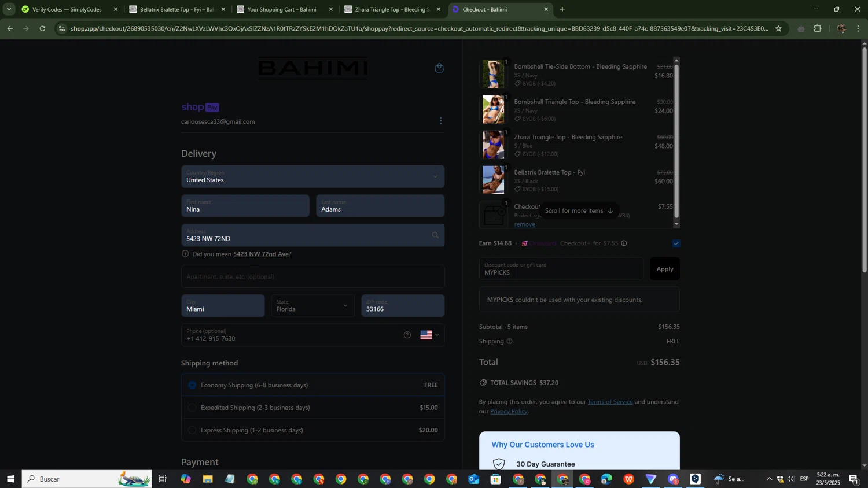Open a new browser tab
Screen dimensions: 868x488
562,9
